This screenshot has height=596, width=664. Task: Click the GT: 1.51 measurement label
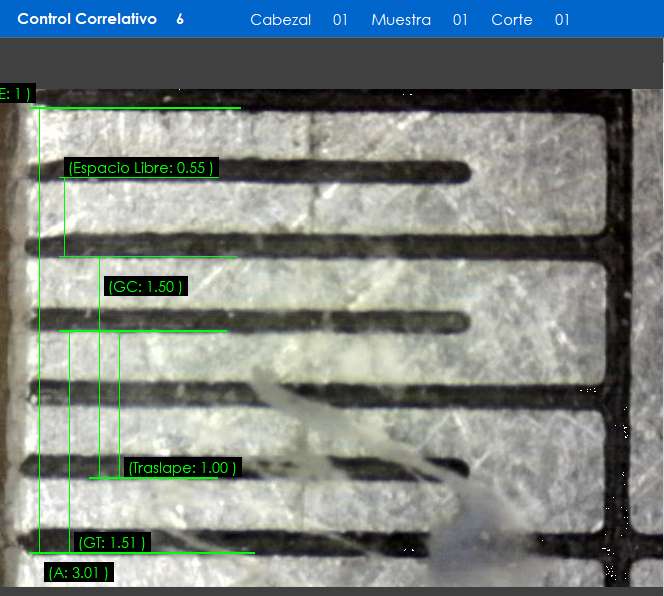coord(112,542)
